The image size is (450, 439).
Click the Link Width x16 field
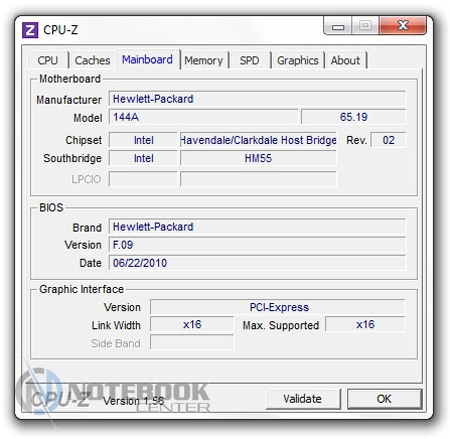pos(192,324)
